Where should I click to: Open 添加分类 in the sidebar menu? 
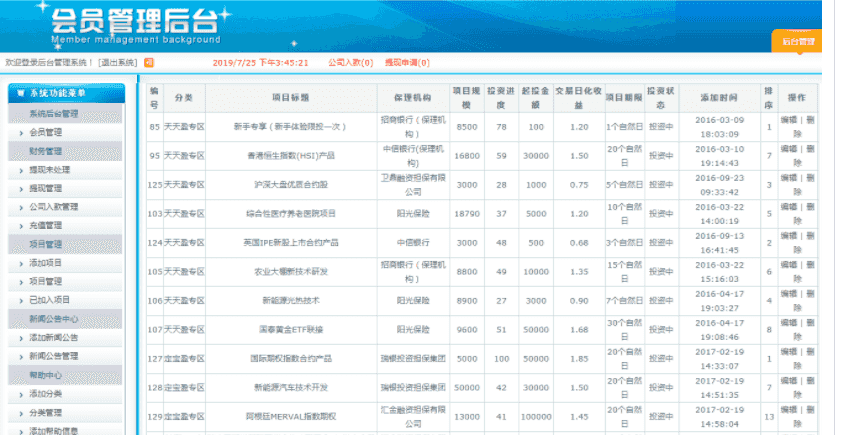tap(46, 394)
